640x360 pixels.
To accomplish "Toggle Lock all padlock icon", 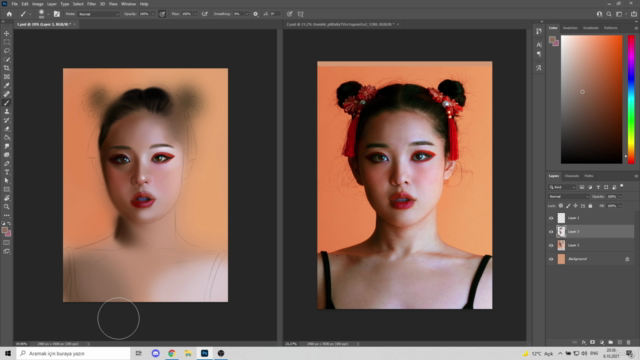I will [590, 206].
